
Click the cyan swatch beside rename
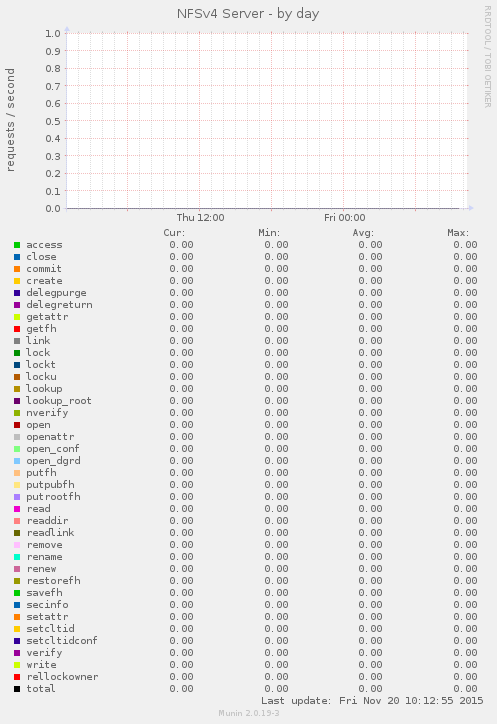click(x=17, y=557)
